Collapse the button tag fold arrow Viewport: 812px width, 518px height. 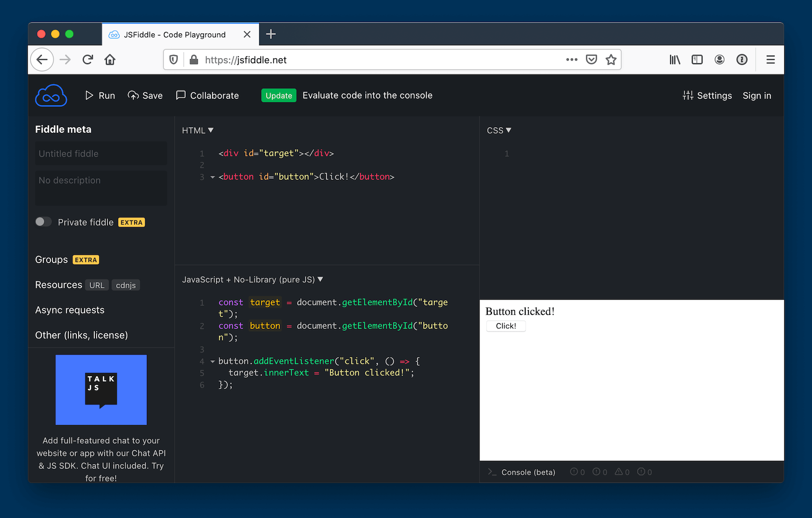click(212, 177)
